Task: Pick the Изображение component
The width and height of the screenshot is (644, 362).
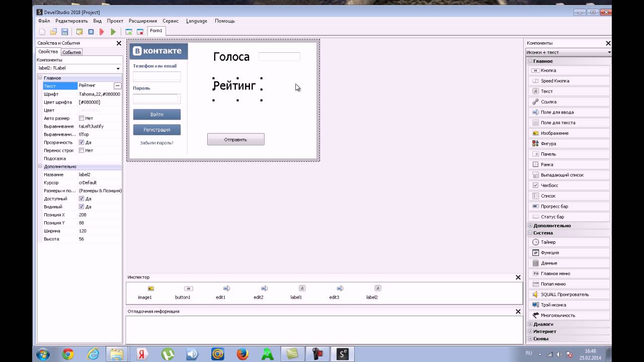Action: point(570,133)
